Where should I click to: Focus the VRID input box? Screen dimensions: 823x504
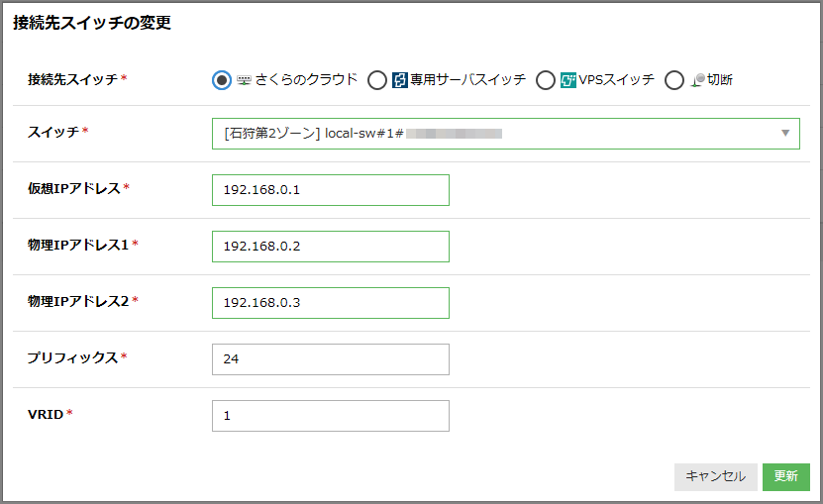(331, 416)
